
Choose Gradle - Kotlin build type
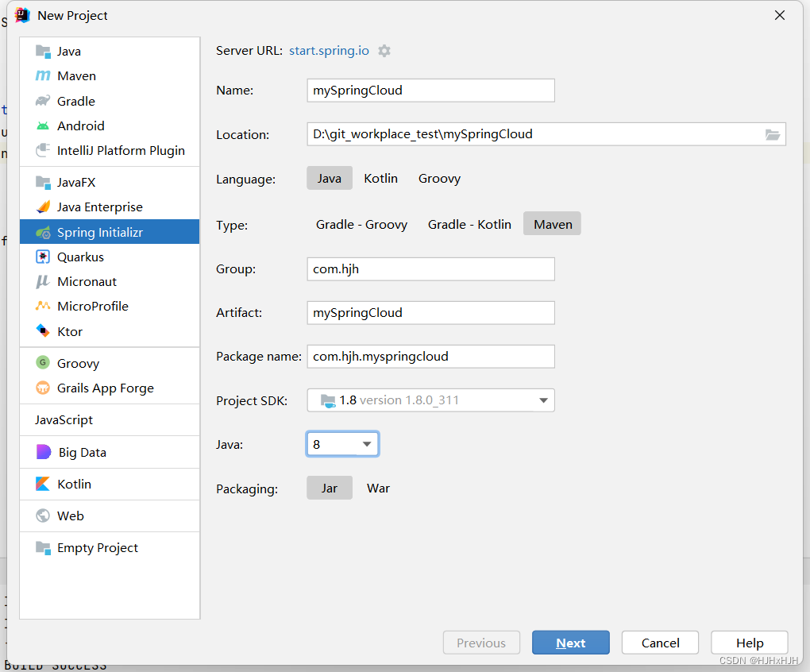point(469,224)
